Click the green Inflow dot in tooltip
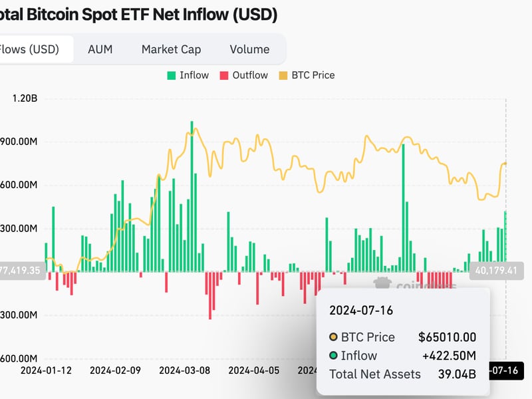The height and width of the screenshot is (399, 532). [333, 356]
